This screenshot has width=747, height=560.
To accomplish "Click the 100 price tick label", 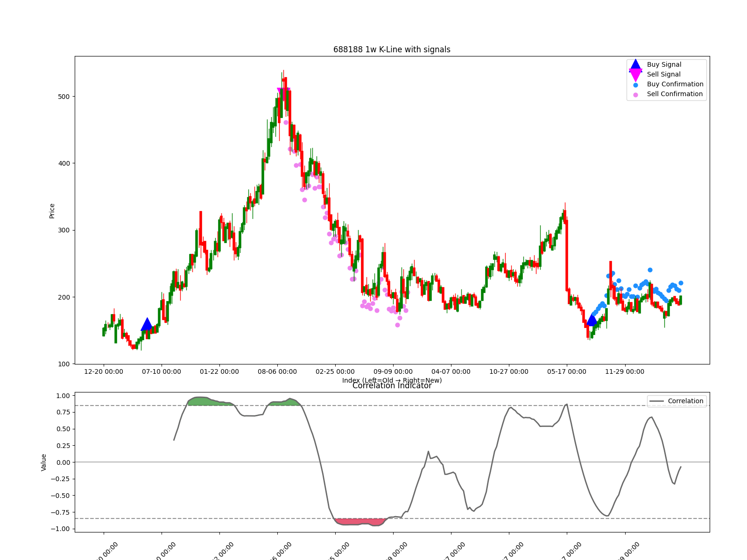I will (x=64, y=364).
